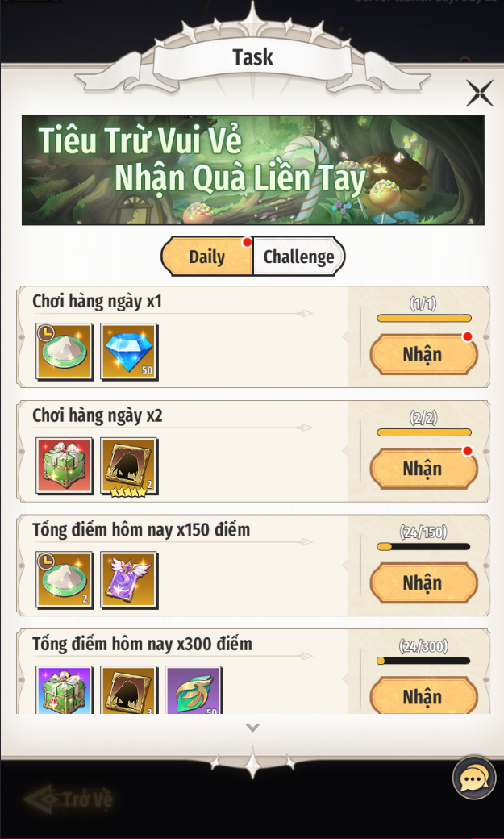Tap the Tiêu Trừ Vui Vẻ event banner

253,169
